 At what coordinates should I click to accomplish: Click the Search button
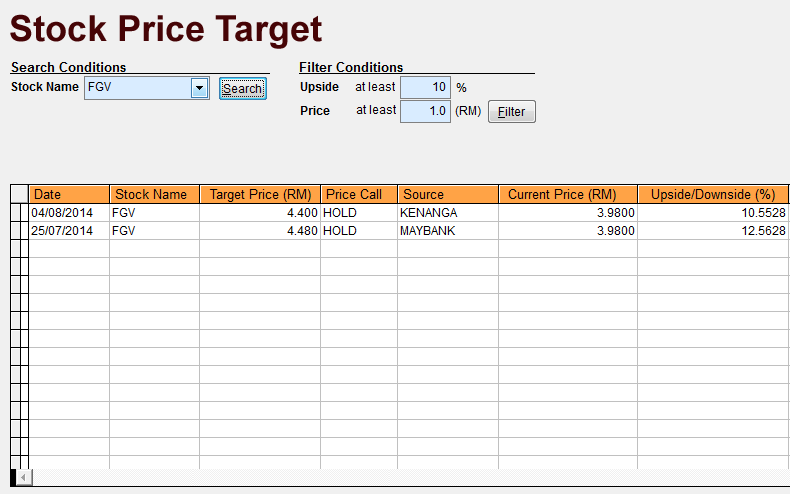coord(243,89)
